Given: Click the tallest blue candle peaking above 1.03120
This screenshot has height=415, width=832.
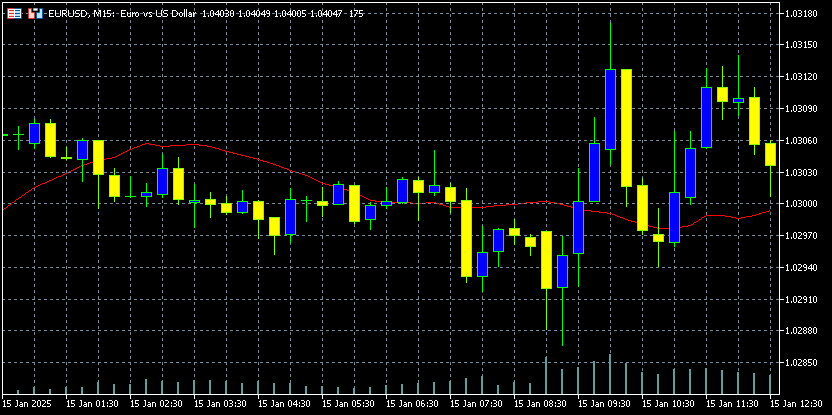Looking at the screenshot, I should coord(610,110).
